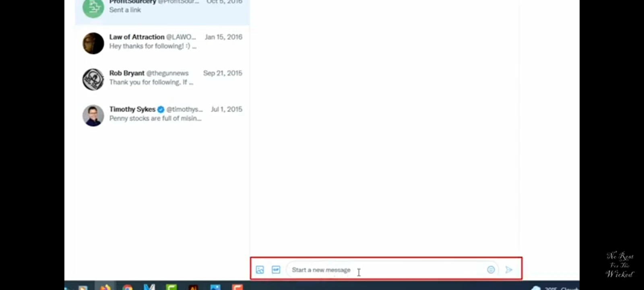644x290 pixels.
Task: Open 'Thank you for following. If' preview
Action: pyautogui.click(x=151, y=82)
